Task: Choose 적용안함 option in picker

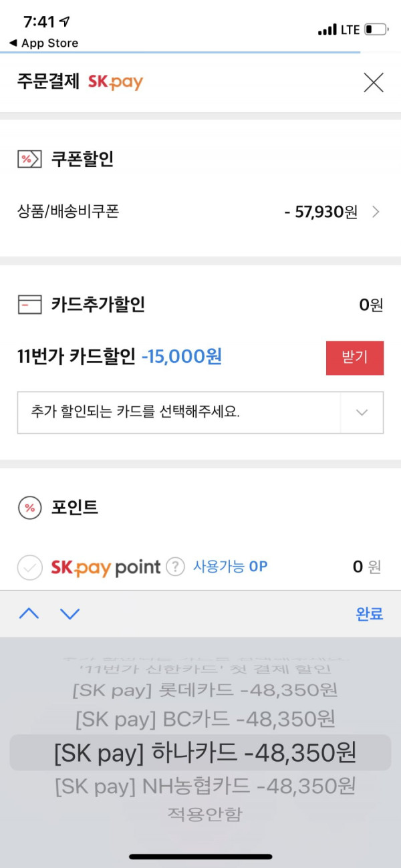Action: pos(205,814)
